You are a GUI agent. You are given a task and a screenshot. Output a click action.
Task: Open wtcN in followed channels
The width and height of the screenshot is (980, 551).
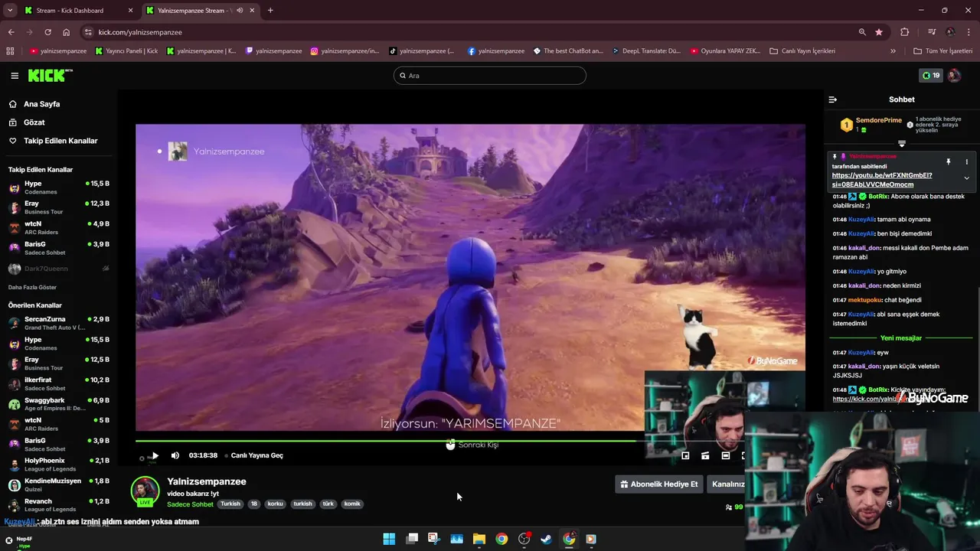(59, 227)
